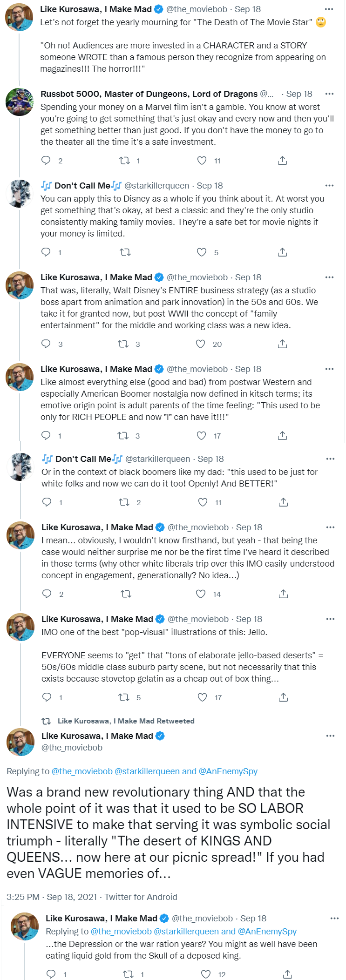Open Don't Call Me's avatar on Disney tweet

point(20,193)
